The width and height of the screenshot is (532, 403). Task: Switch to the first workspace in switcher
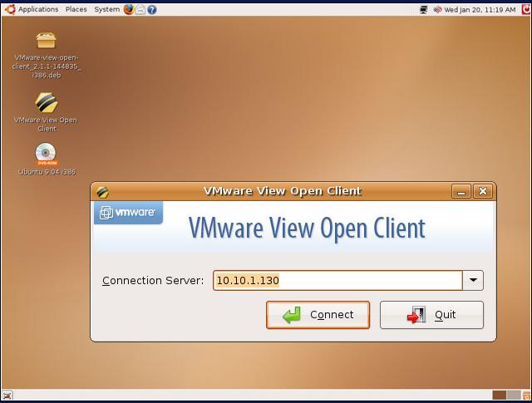[499, 396]
